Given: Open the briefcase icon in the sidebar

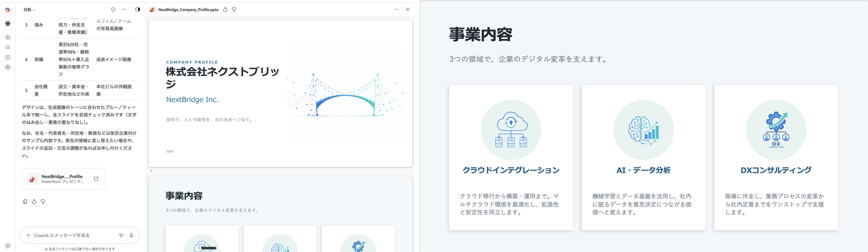Looking at the screenshot, I should tap(8, 67).
